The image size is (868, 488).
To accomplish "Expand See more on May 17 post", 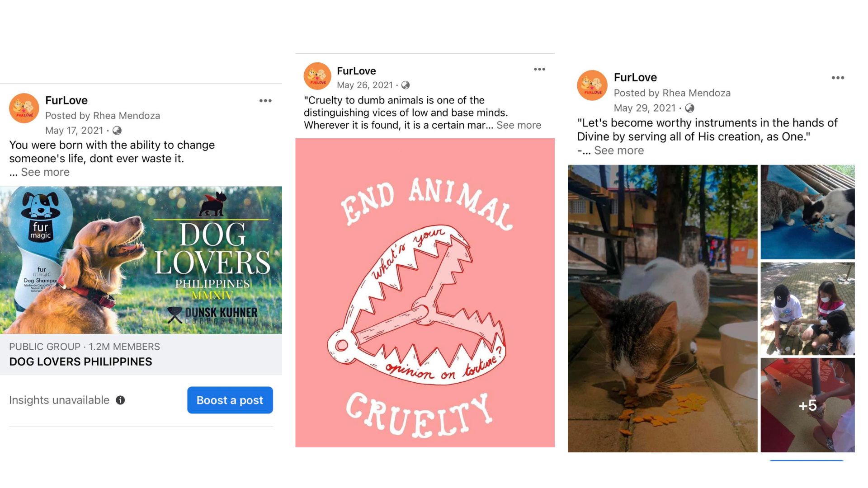I will point(45,172).
